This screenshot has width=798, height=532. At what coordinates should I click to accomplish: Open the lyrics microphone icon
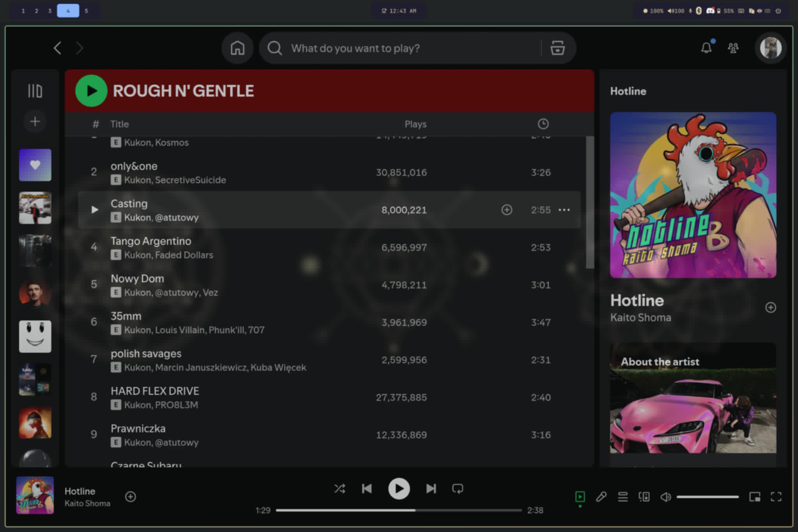[601, 497]
